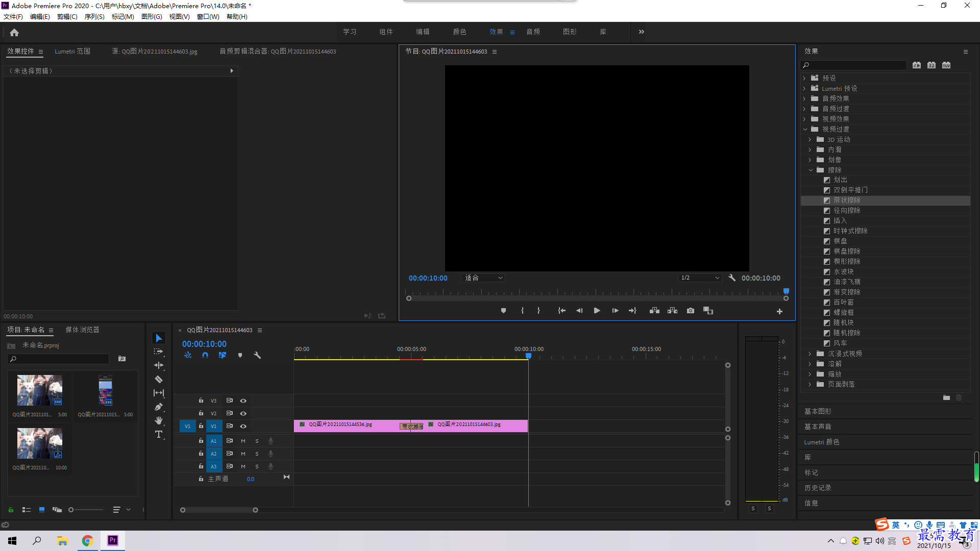Go to Out point

[633, 311]
